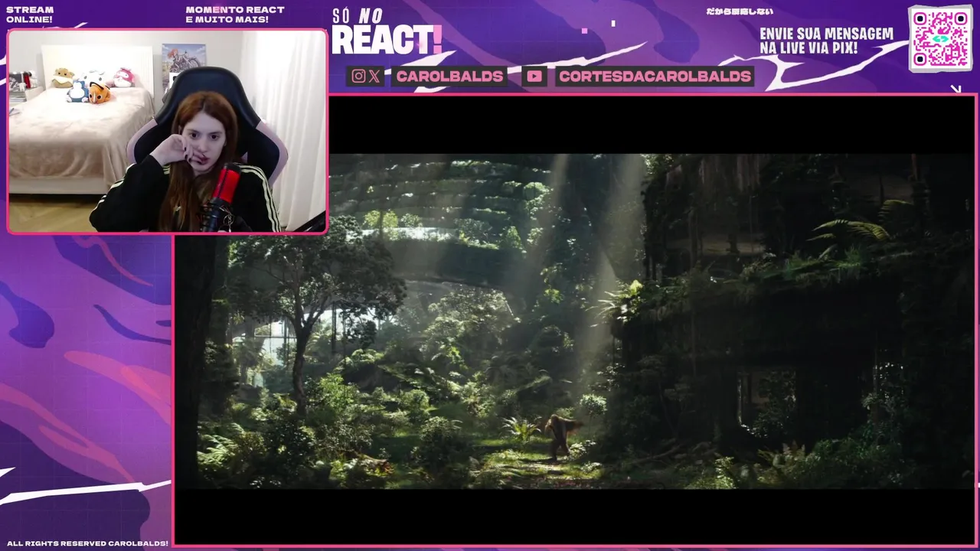Click the 'ENVIE SUA MENSAGEM NA LIVE VIA PIX!' text
Screen dimensions: 980x551
tap(826, 41)
